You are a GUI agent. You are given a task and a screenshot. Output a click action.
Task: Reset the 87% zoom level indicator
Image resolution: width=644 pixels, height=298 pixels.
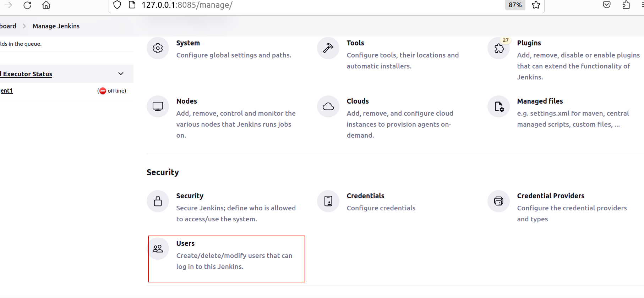coord(515,5)
